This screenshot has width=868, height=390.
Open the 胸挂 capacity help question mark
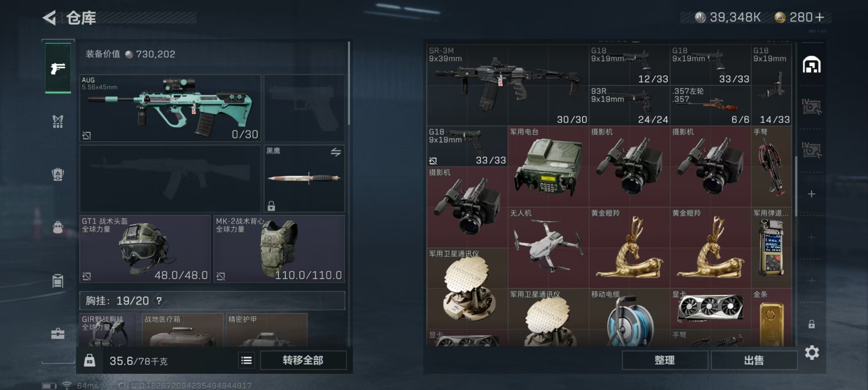(x=159, y=301)
